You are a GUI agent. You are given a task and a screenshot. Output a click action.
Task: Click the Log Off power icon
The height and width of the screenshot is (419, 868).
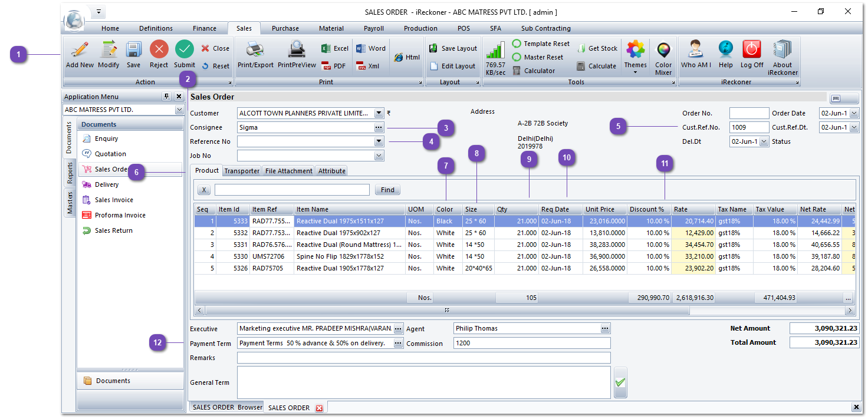click(751, 51)
